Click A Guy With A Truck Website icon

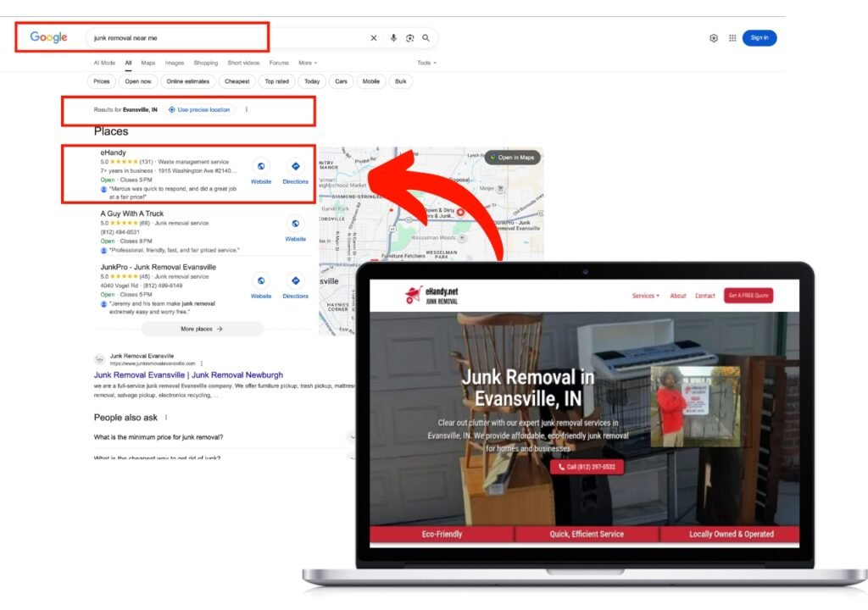point(296,224)
